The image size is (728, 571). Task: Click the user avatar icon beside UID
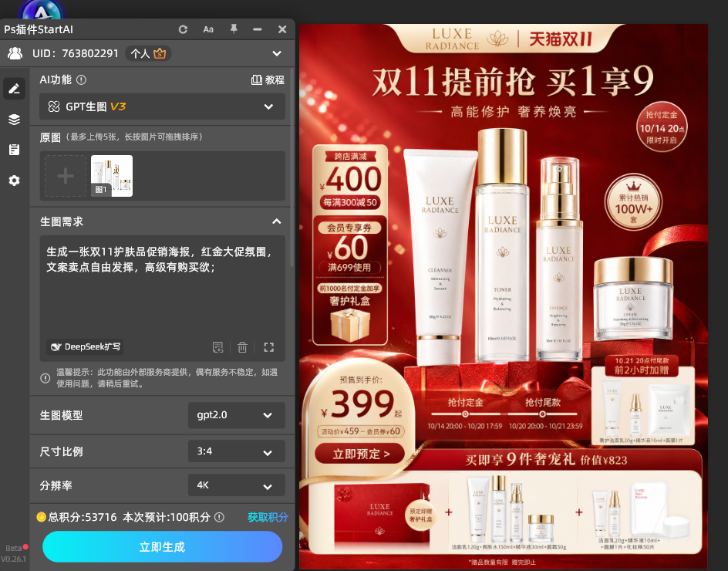(x=15, y=53)
